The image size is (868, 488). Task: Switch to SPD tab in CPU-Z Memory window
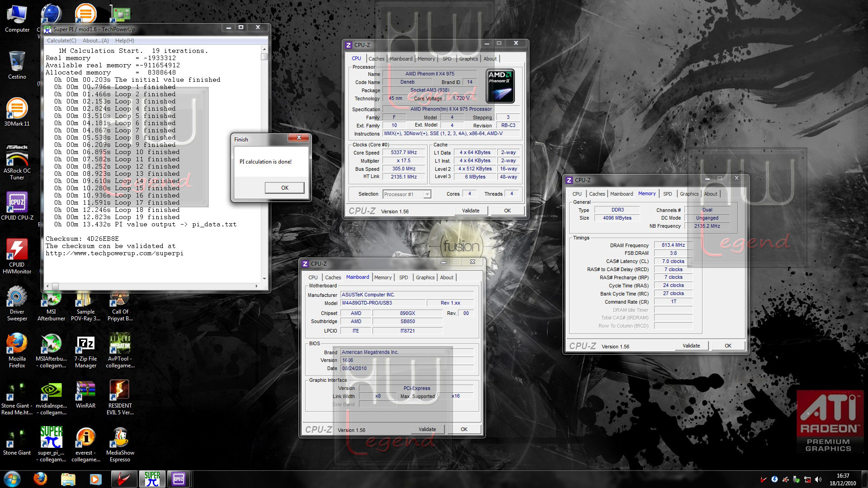point(668,194)
